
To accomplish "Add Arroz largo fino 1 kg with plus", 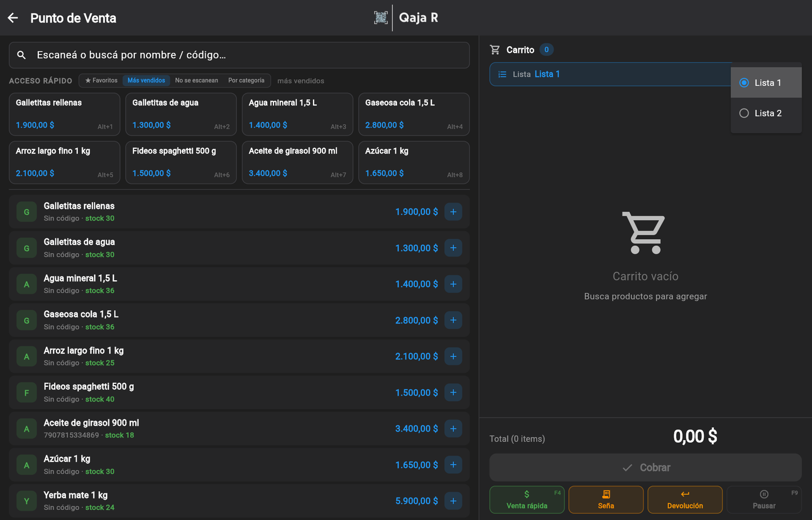I will (x=453, y=356).
